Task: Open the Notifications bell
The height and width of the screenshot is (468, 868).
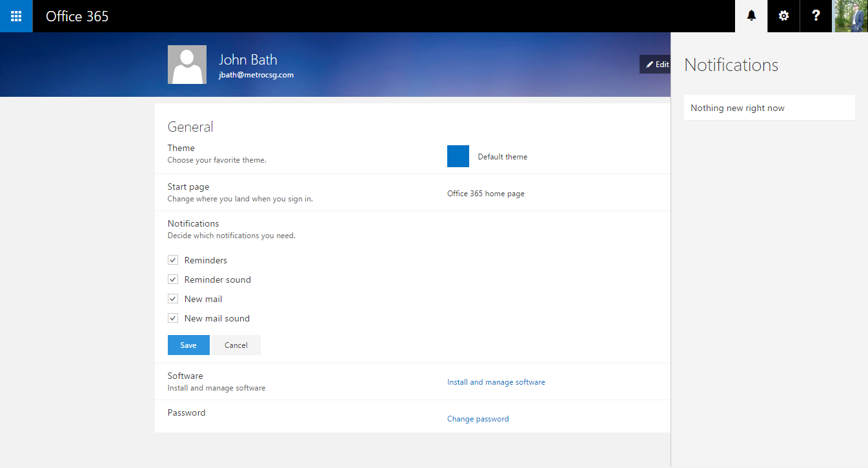Action: [751, 15]
